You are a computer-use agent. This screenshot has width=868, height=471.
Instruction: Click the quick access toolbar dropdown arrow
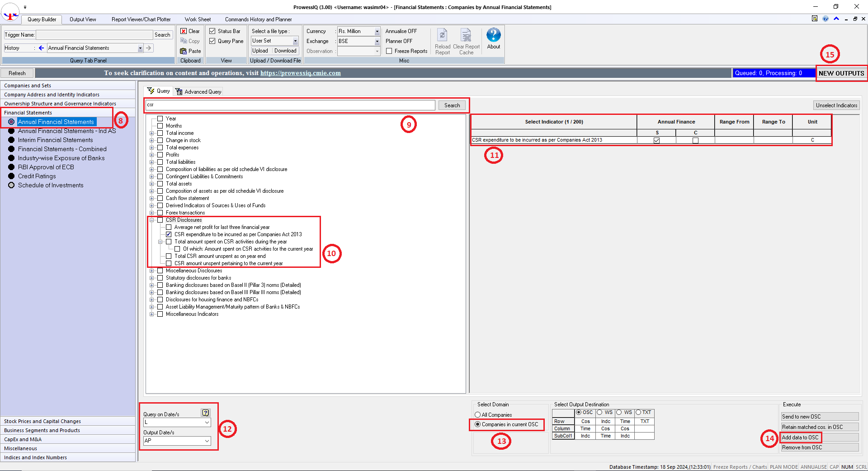pos(25,7)
